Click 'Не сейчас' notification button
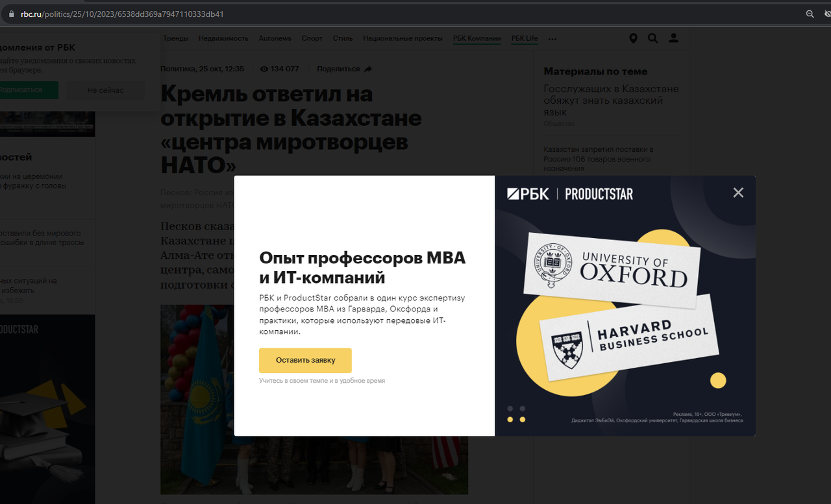Viewport: 831px width, 504px height. (x=105, y=90)
